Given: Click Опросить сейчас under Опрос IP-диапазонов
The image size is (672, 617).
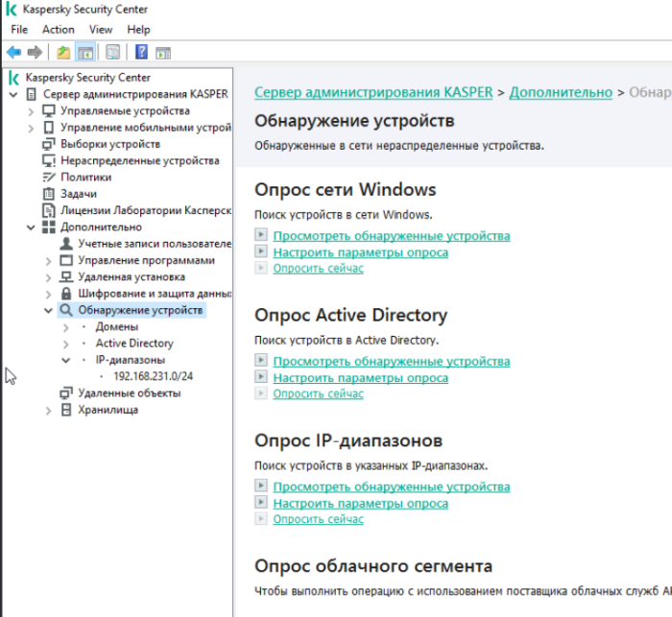Looking at the screenshot, I should coord(319,519).
